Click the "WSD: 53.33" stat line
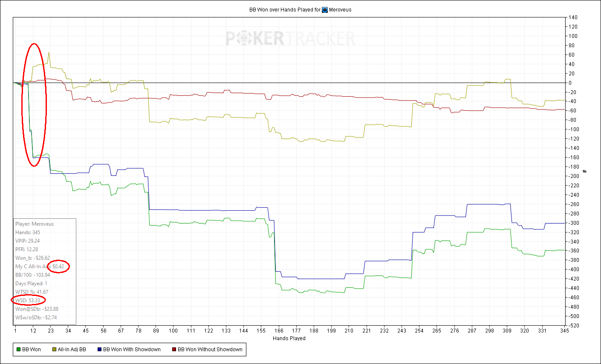This screenshot has width=601, height=364. 28,301
